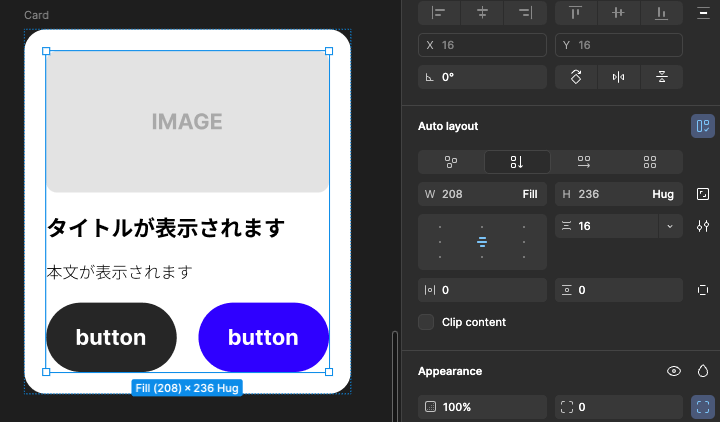The image size is (720, 422).
Task: Click the IMAGE placeholder in card
Action: (187, 122)
